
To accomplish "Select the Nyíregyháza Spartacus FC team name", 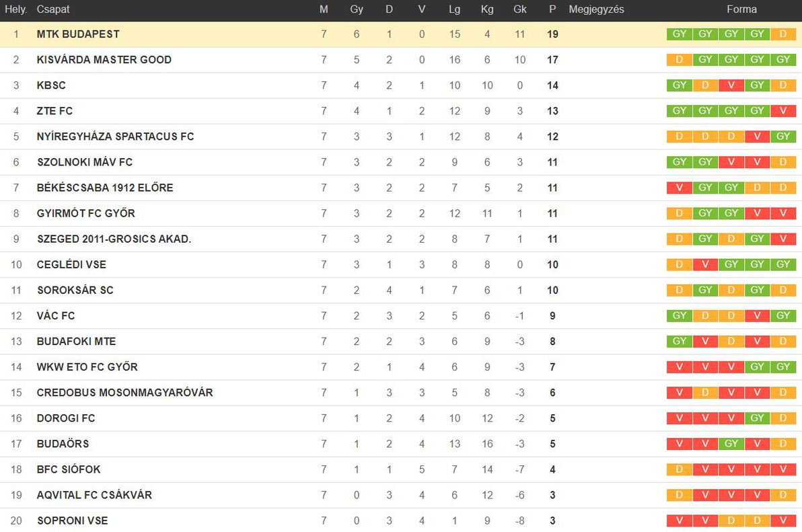I will [116, 137].
